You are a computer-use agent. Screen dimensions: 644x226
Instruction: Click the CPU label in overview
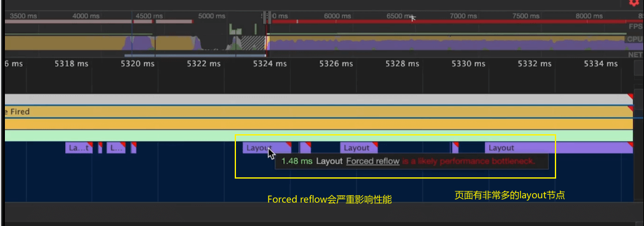point(635,39)
